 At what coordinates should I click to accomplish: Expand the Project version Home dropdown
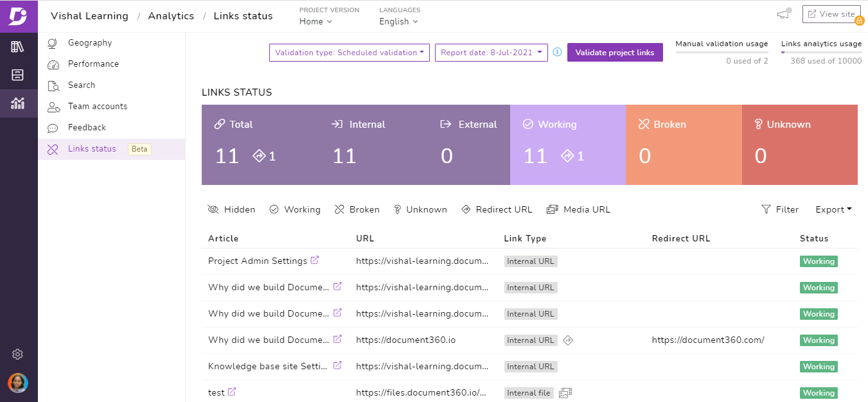coord(315,21)
